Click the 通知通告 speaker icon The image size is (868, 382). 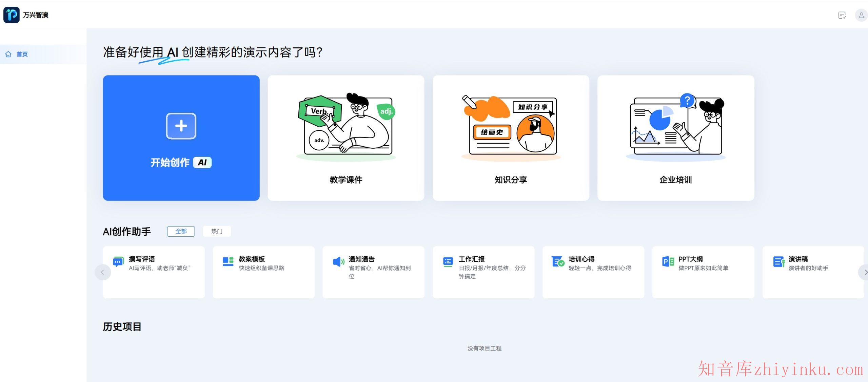(337, 261)
